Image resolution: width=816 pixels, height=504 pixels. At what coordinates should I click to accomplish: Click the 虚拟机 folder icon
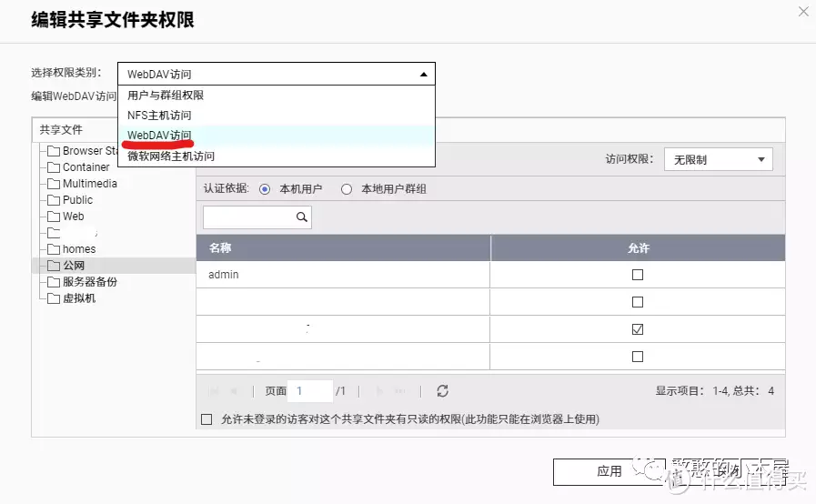(x=54, y=298)
